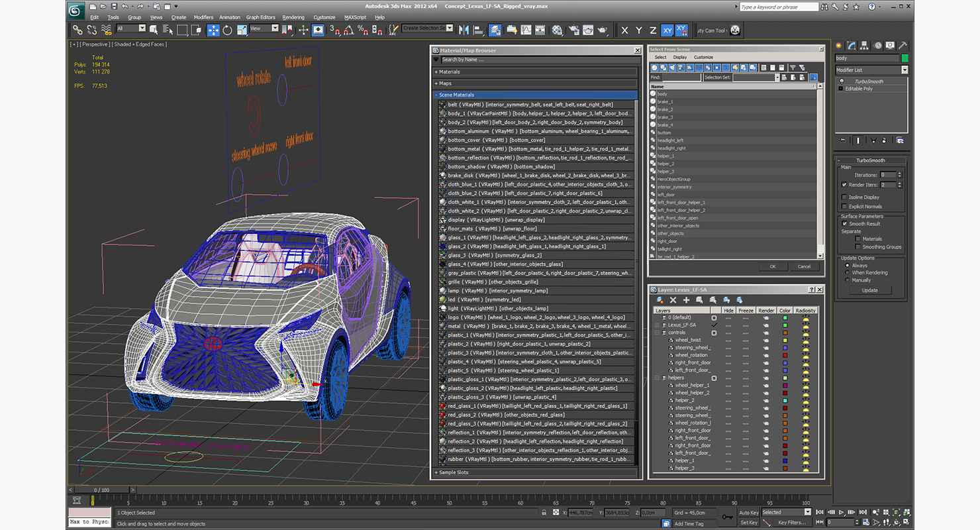The height and width of the screenshot is (530, 980).
Task: Click the Select and Link tool
Action: point(77,30)
